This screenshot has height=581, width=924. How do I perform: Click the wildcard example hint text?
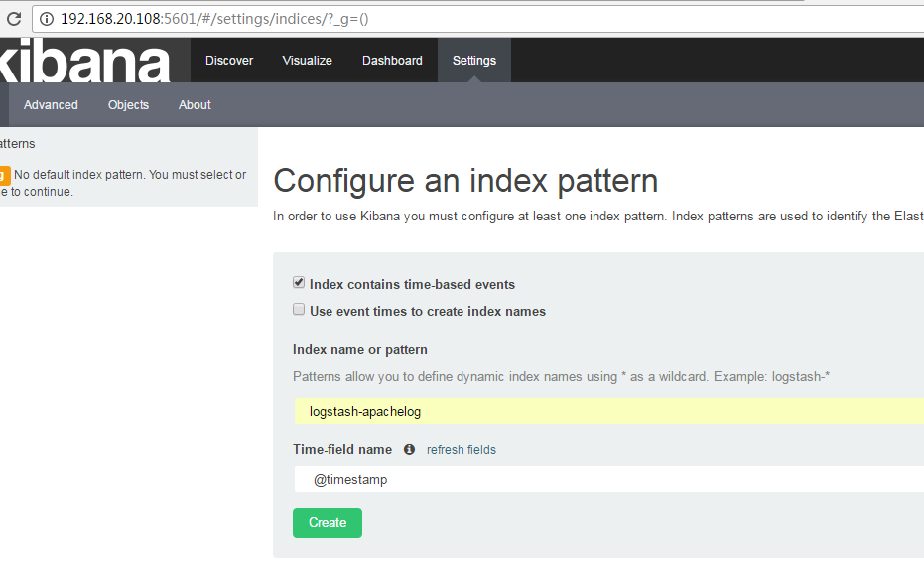coord(561,377)
